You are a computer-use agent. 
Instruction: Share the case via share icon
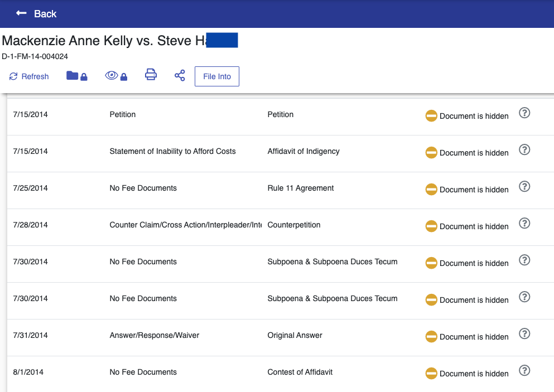click(x=180, y=76)
